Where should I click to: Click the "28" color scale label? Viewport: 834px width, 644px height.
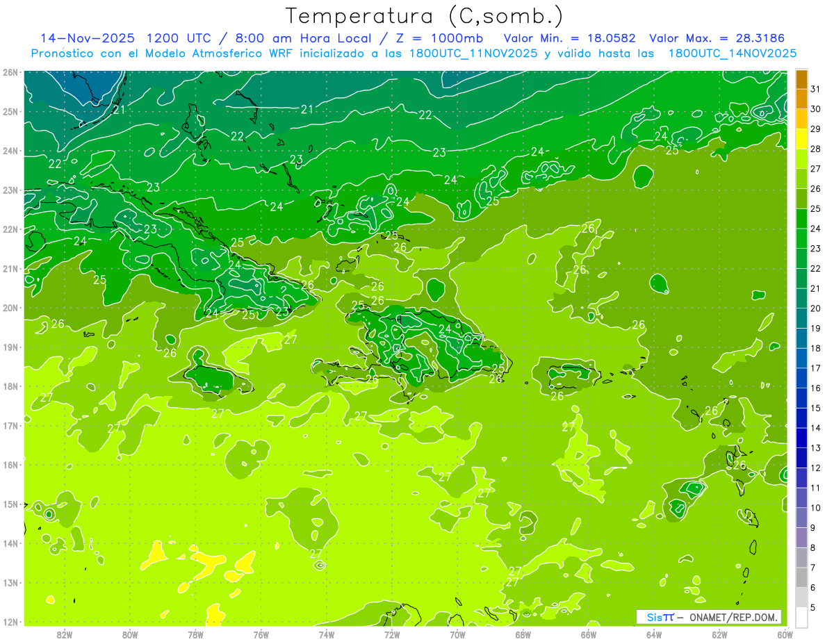[x=816, y=149]
